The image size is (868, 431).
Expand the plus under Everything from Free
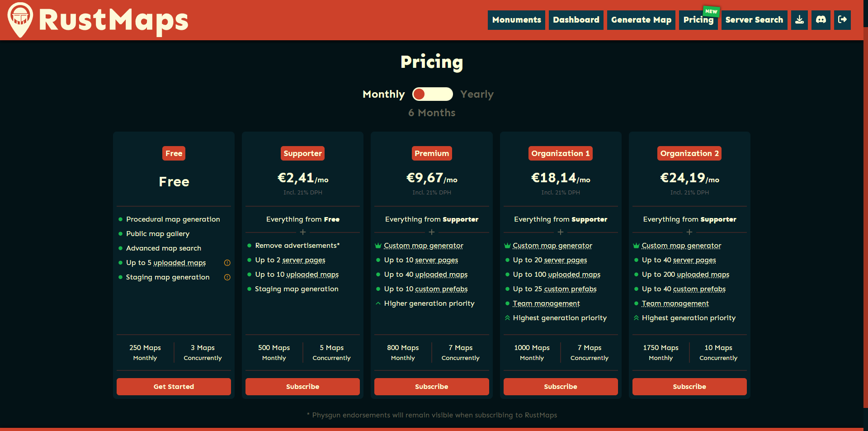coord(303,232)
